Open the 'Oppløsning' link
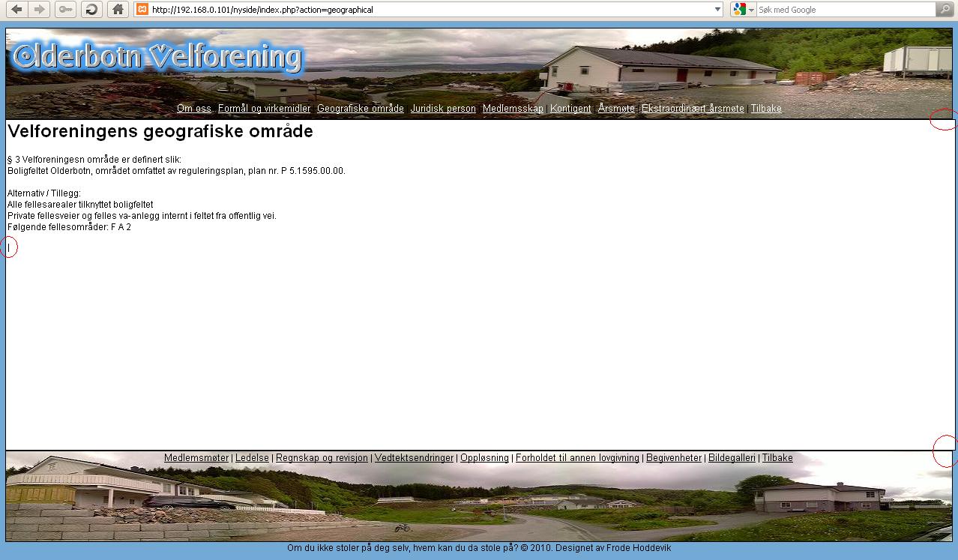 click(484, 458)
